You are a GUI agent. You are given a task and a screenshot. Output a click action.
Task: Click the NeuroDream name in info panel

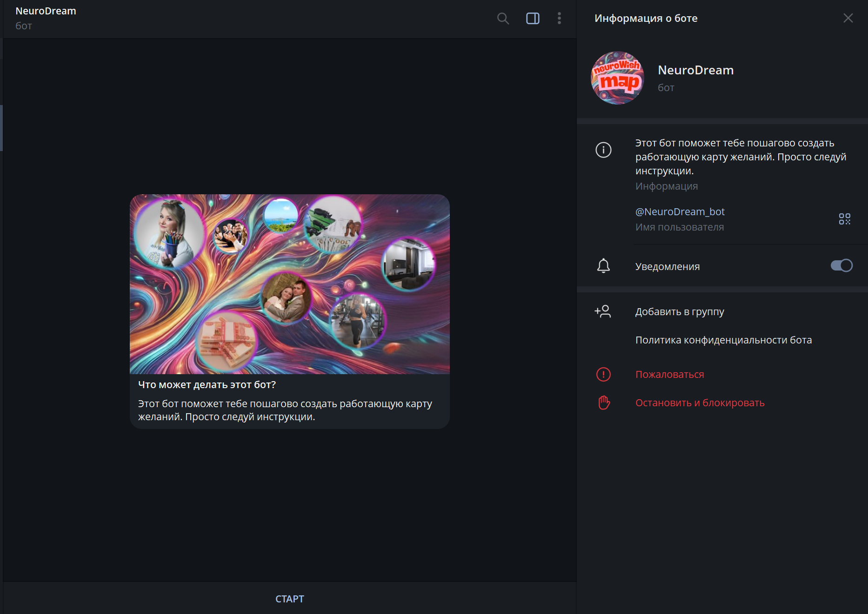(x=695, y=70)
